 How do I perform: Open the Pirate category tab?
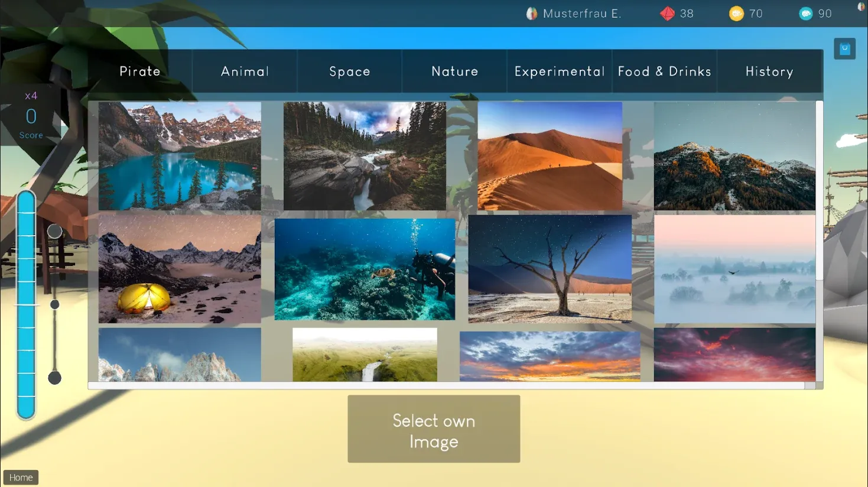coord(140,72)
